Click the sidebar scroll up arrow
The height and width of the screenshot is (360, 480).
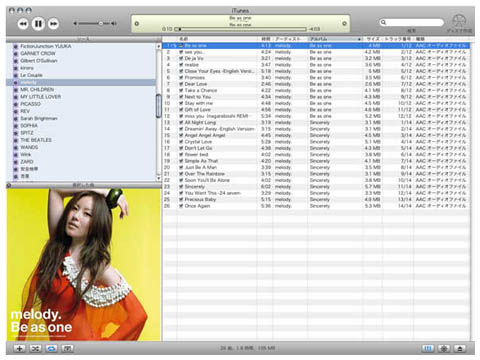point(159,46)
